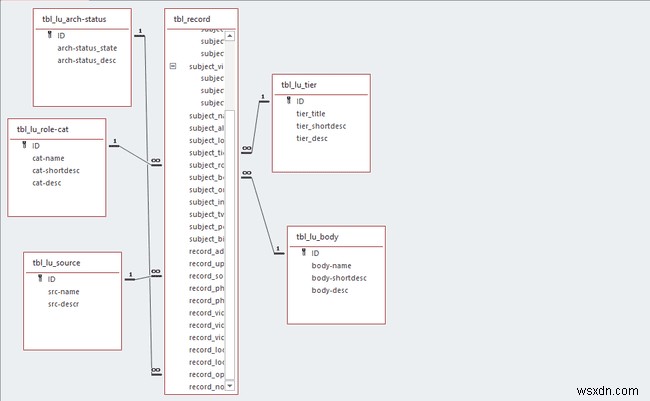Image resolution: width=650 pixels, height=401 pixels.
Task: Collapse the subject_vi multivalued field
Action: point(173,66)
